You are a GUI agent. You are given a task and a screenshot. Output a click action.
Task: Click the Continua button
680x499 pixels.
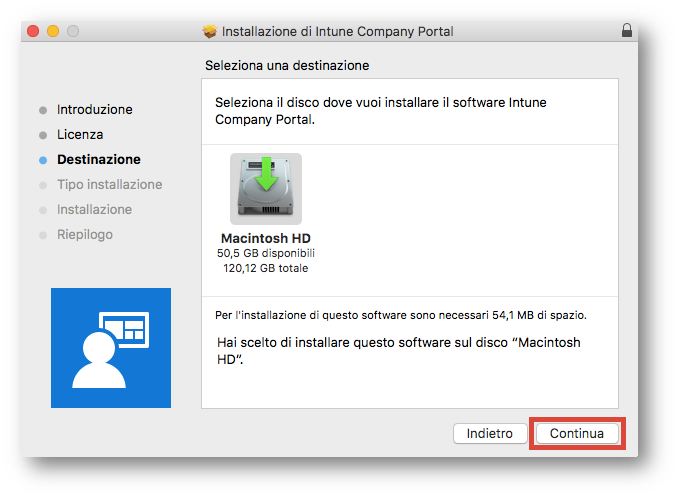pyautogui.click(x=576, y=433)
